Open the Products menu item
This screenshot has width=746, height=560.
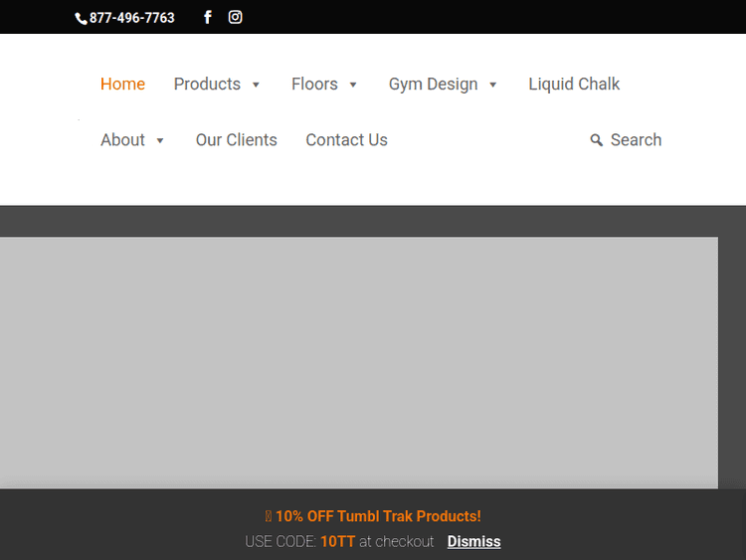[207, 85]
